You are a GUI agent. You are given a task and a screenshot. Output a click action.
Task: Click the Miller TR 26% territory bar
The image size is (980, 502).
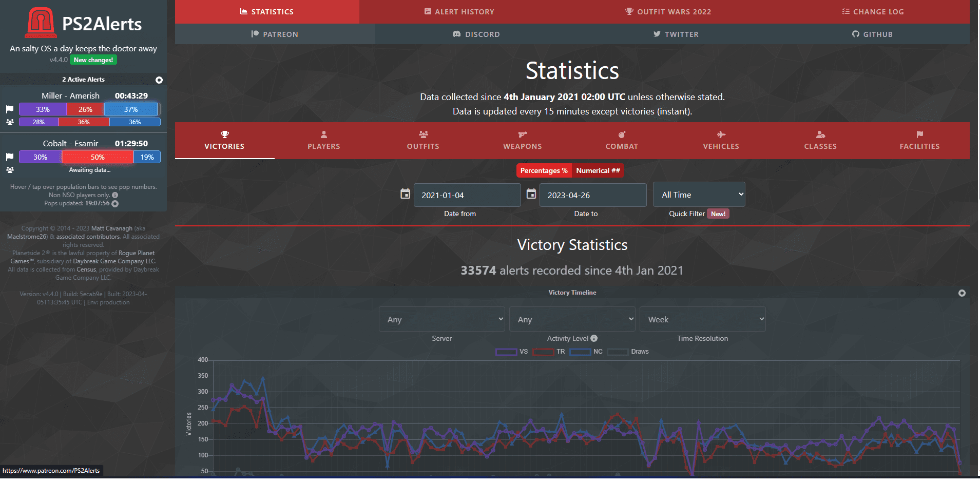click(85, 109)
